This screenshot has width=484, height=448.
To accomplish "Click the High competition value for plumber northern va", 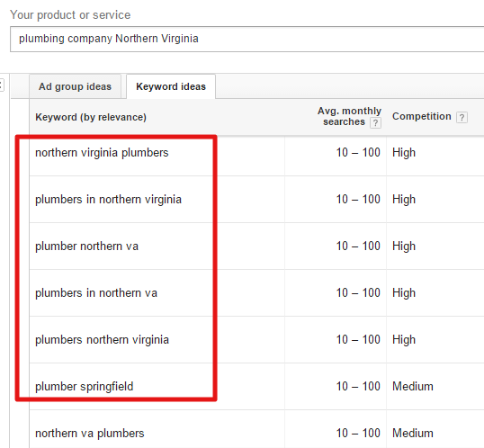I will 404,246.
